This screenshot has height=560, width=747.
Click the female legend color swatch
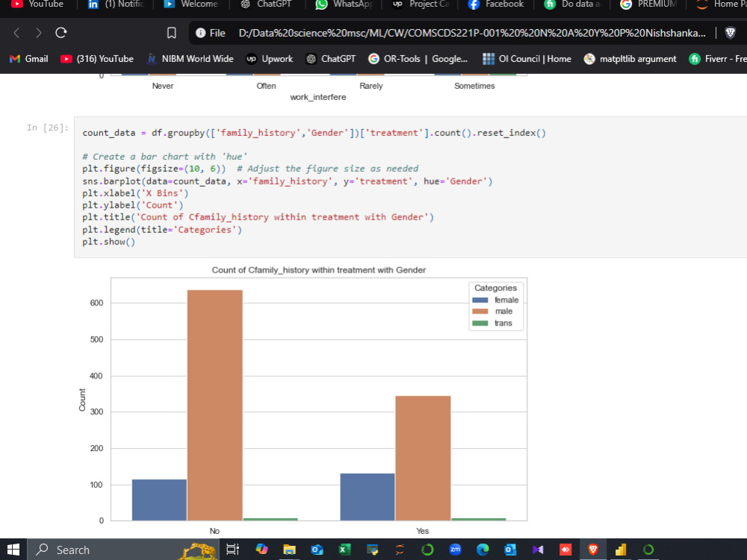pyautogui.click(x=480, y=300)
